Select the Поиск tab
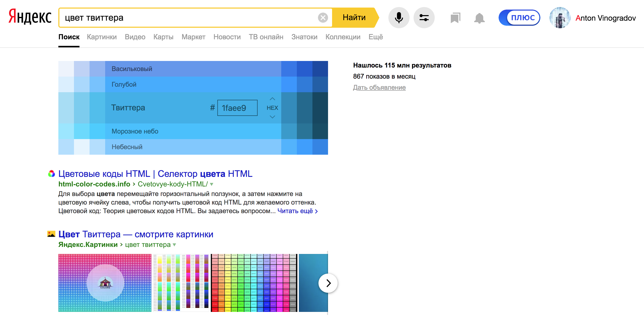 pos(69,37)
